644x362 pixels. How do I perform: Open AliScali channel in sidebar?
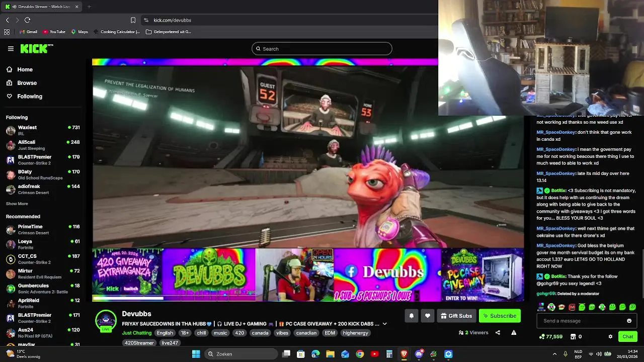point(43,145)
